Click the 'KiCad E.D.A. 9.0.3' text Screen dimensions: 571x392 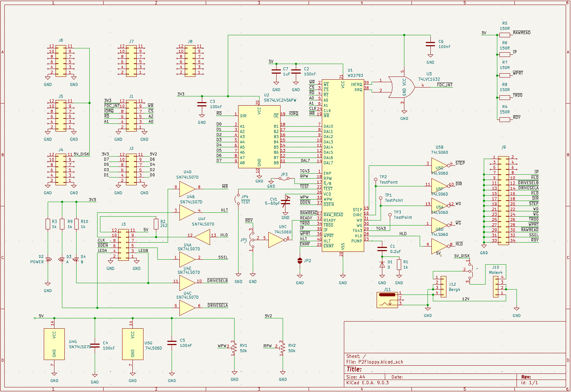point(367,383)
